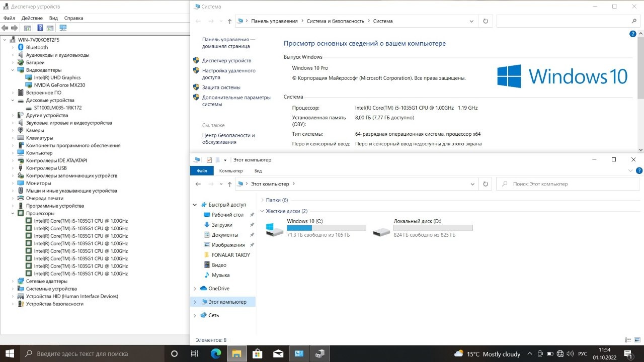The image size is (644, 362).
Task: Open the Start menu
Action: click(x=10, y=353)
